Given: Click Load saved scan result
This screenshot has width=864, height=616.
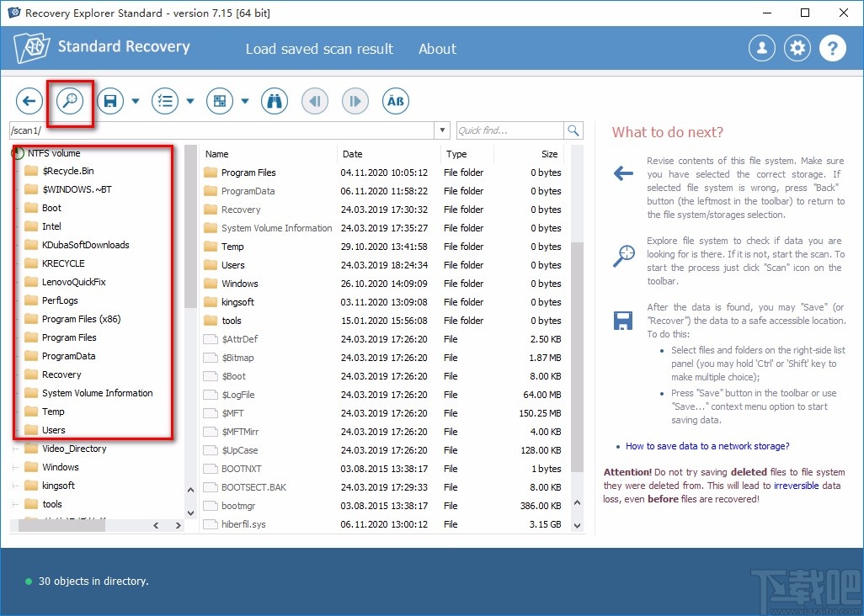Looking at the screenshot, I should tap(320, 49).
